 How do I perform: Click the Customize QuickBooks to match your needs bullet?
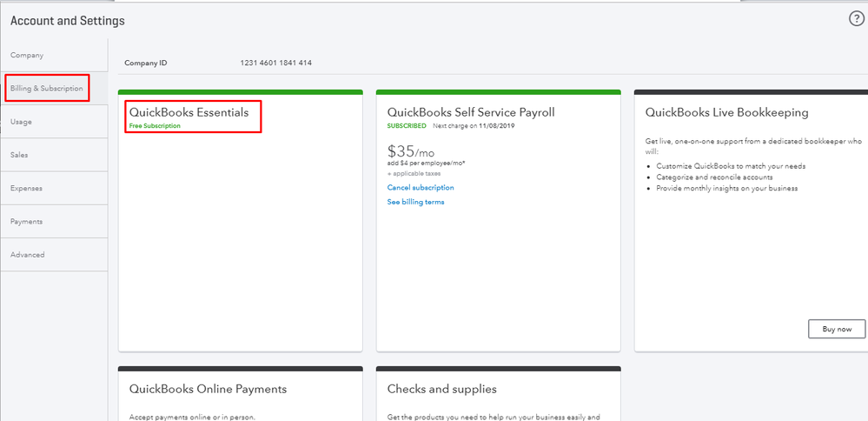[x=730, y=166]
